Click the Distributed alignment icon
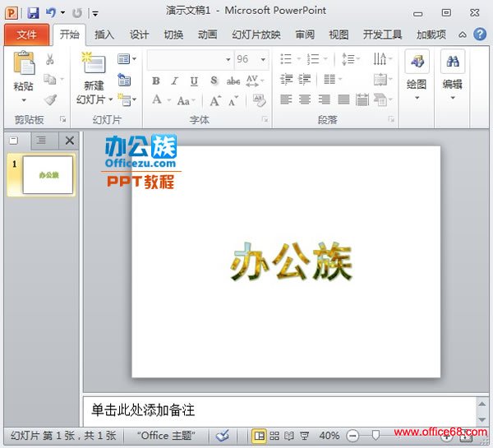Image resolution: width=493 pixels, height=448 pixels. (x=362, y=99)
